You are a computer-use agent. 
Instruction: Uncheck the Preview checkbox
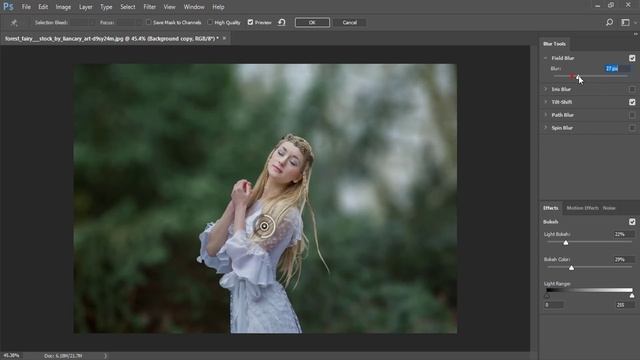coord(250,22)
